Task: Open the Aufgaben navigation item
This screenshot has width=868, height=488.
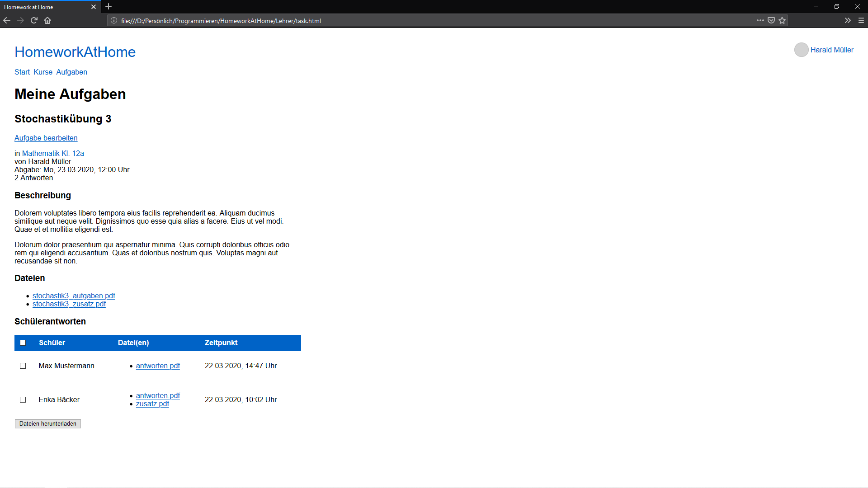Action: (x=71, y=72)
